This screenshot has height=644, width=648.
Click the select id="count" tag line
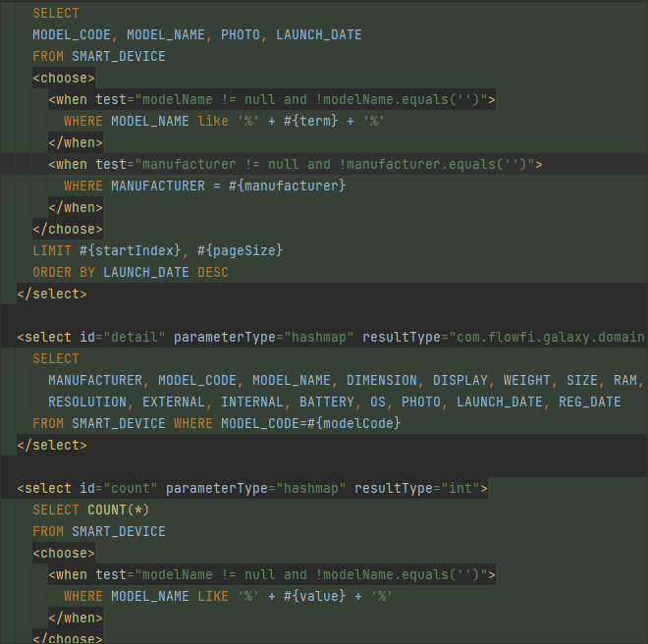pos(252,488)
